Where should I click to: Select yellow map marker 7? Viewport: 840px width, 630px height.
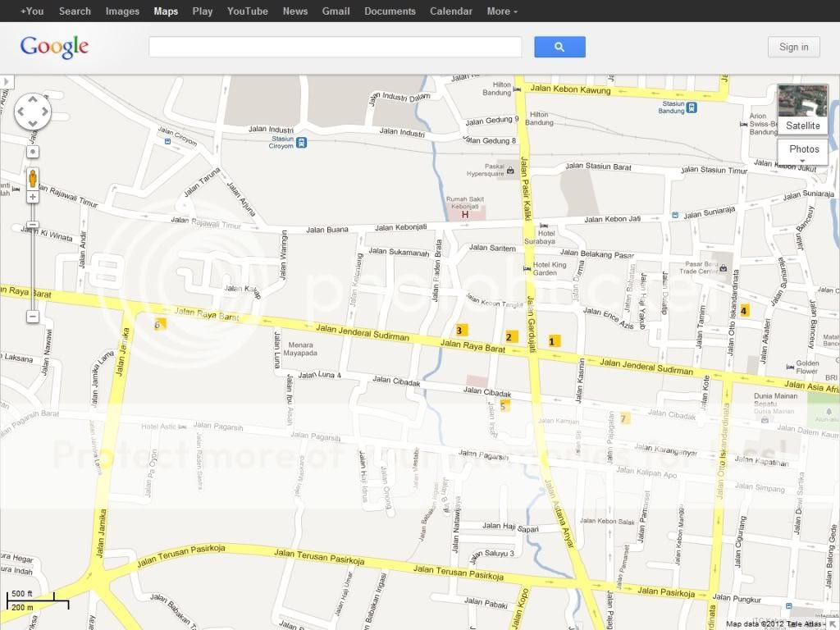624,419
